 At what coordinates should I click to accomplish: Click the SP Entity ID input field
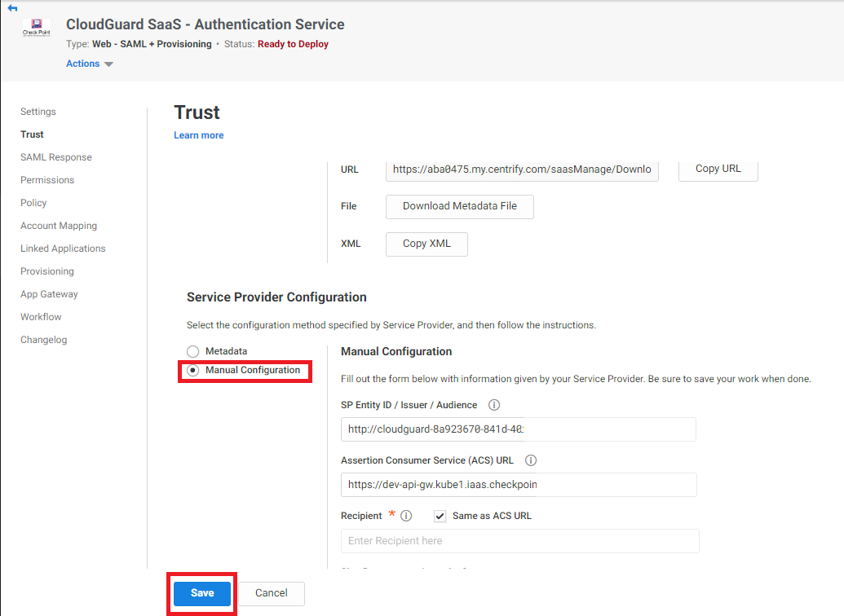519,429
